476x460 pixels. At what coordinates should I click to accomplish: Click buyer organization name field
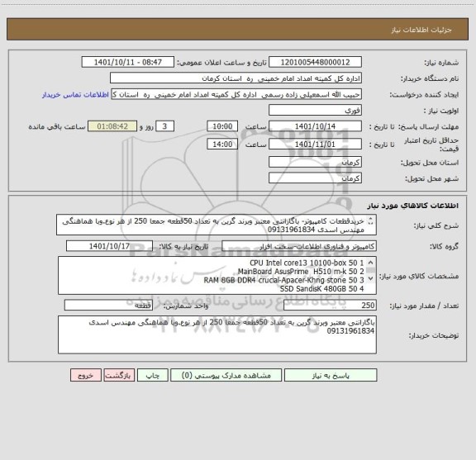pyautogui.click(x=236, y=78)
